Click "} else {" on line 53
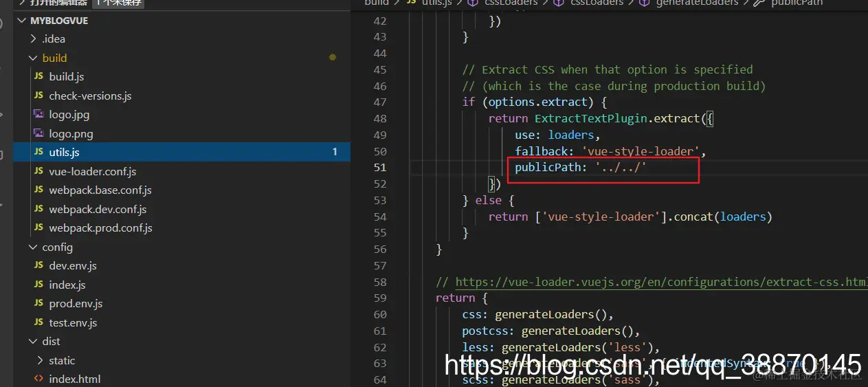This screenshot has width=868, height=387. [x=489, y=201]
